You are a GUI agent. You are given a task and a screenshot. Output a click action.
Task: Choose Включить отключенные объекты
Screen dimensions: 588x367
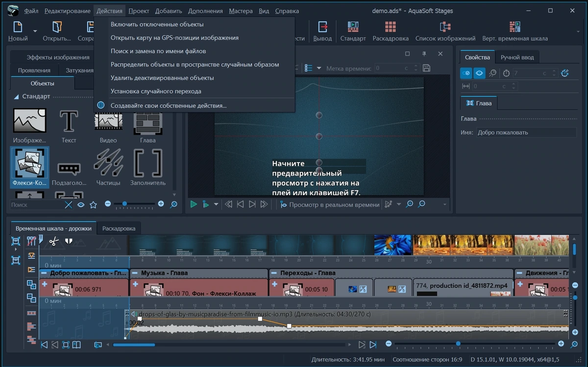(x=157, y=24)
